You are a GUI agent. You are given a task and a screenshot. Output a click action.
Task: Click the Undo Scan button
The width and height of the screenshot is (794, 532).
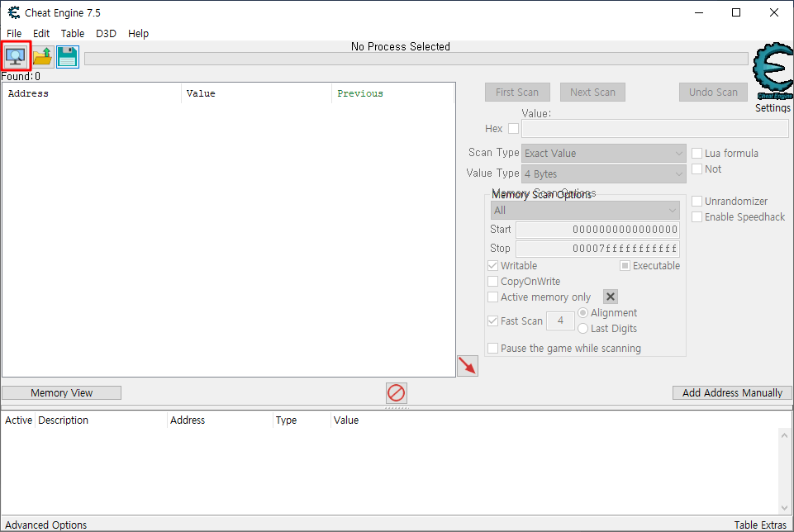tap(713, 93)
